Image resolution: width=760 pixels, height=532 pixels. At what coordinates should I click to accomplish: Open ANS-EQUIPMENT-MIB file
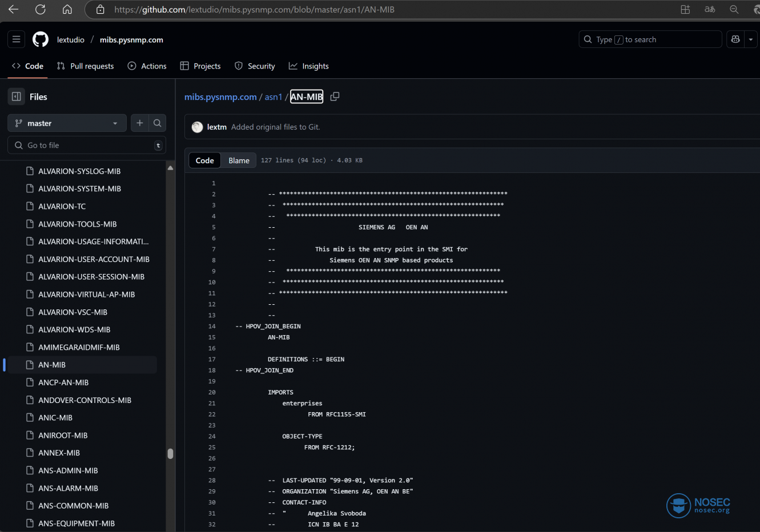pyautogui.click(x=77, y=523)
